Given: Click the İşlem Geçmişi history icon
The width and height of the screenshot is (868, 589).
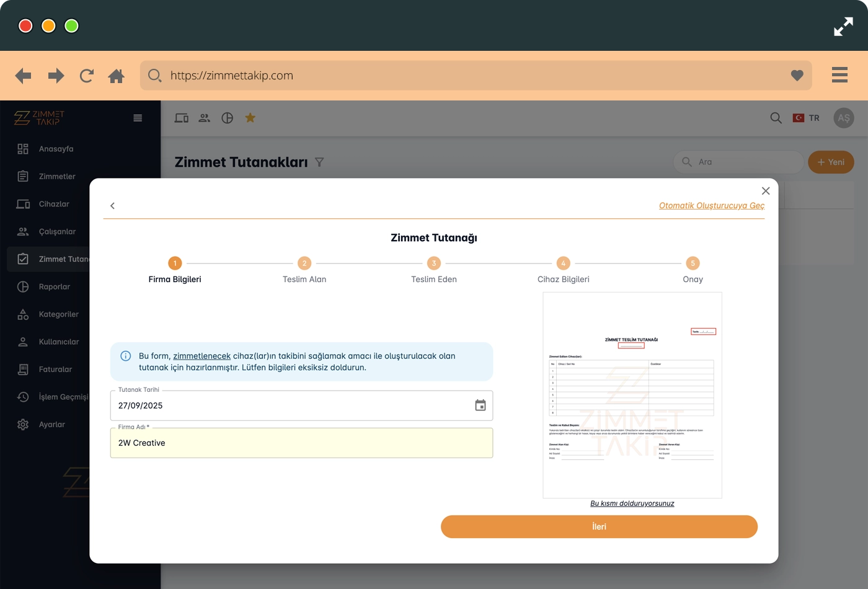Looking at the screenshot, I should pyautogui.click(x=23, y=397).
